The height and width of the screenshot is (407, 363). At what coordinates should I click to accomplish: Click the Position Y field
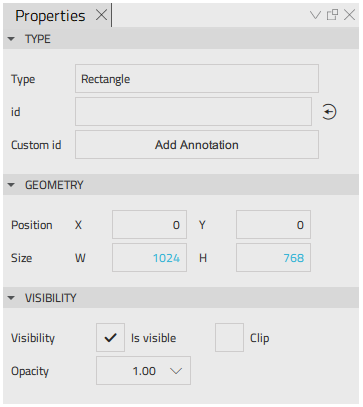coord(273,225)
